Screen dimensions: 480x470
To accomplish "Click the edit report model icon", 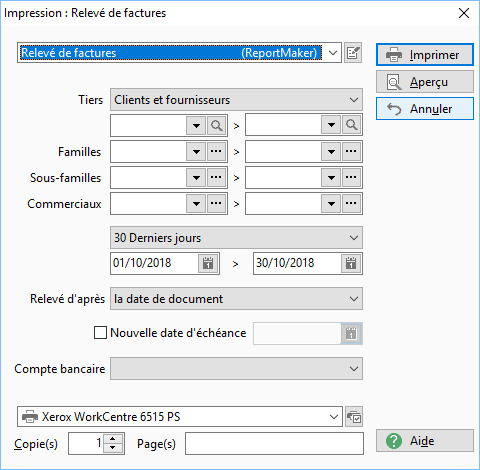I will click(353, 53).
